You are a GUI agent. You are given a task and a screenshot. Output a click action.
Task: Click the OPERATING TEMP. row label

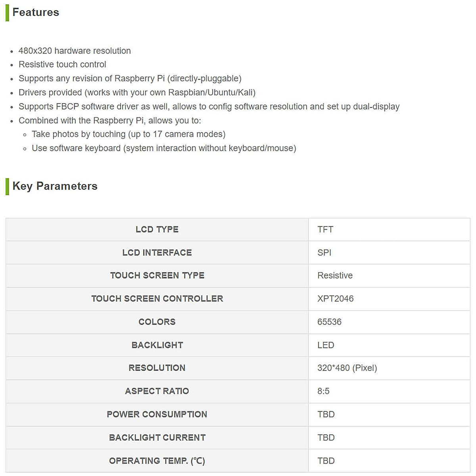coord(157,461)
